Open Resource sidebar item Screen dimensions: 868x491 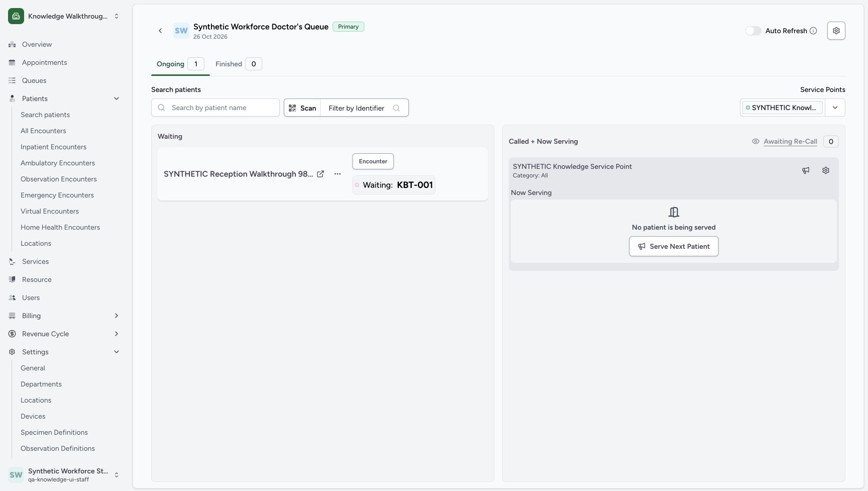[x=64, y=279]
